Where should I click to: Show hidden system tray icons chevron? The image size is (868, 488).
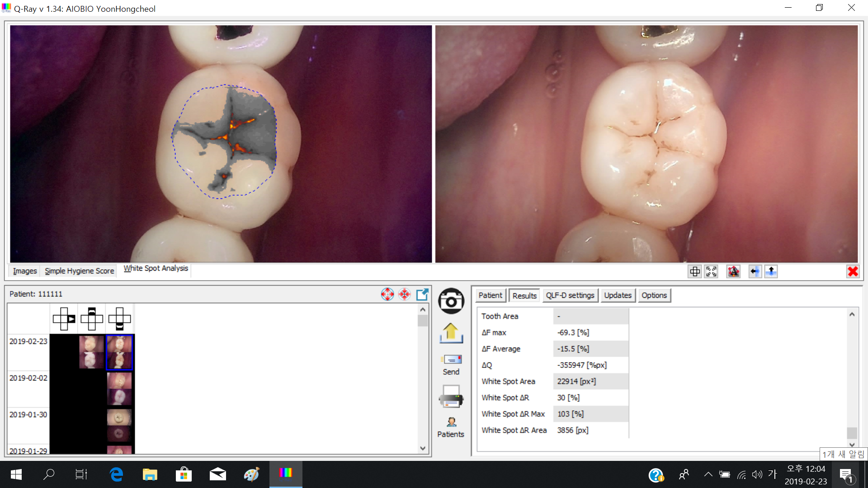tap(708, 474)
